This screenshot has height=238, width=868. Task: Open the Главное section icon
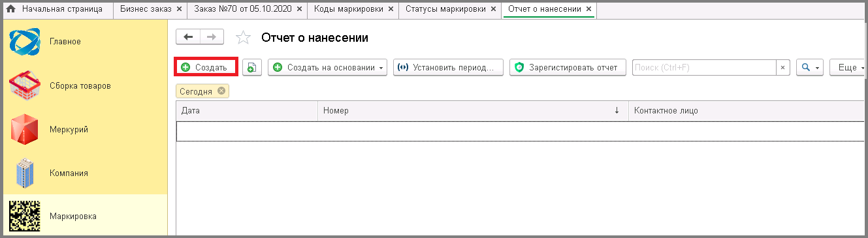click(x=25, y=41)
